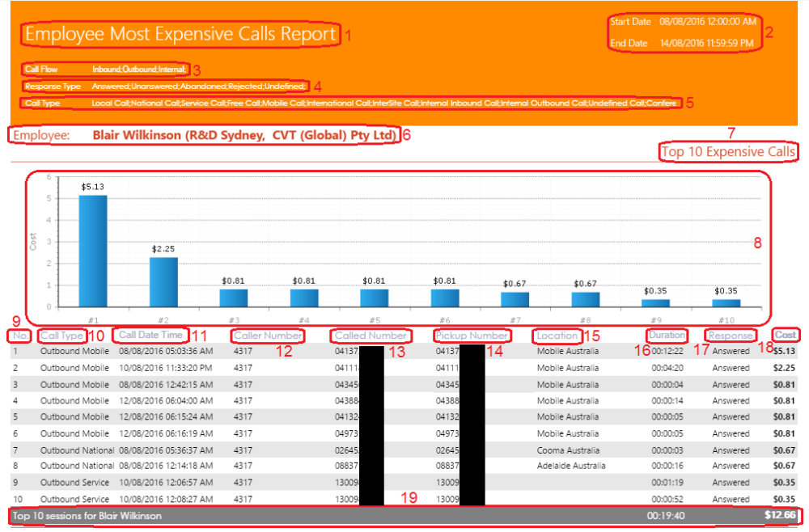Click the Call Type filter values line
This screenshot has height=532, width=809.
click(383, 103)
